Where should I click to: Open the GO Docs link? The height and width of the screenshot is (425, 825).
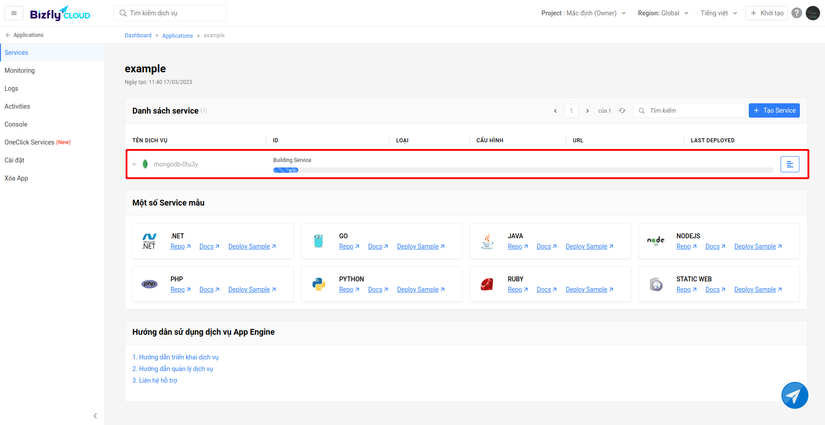pos(378,246)
